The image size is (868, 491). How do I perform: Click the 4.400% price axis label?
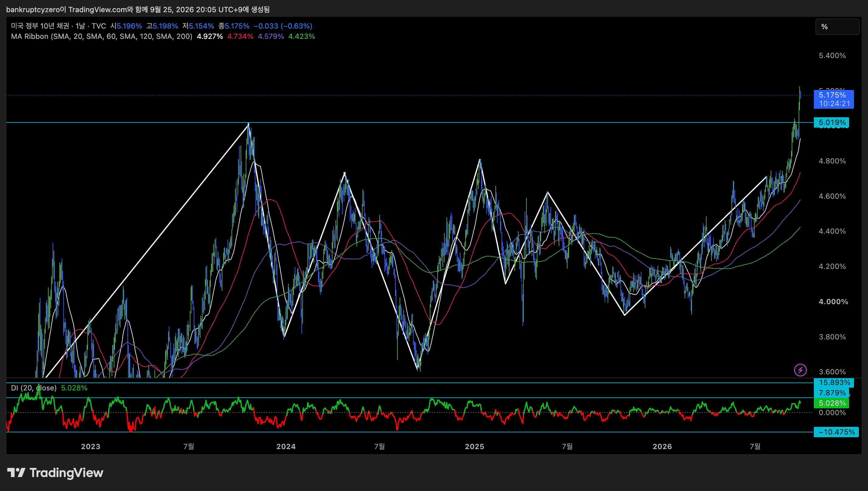(x=832, y=231)
